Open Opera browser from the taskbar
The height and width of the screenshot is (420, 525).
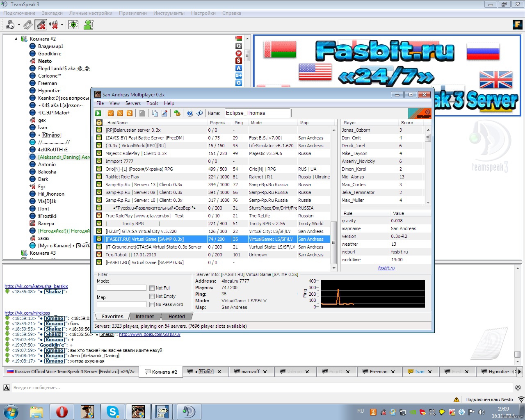[x=62, y=411]
